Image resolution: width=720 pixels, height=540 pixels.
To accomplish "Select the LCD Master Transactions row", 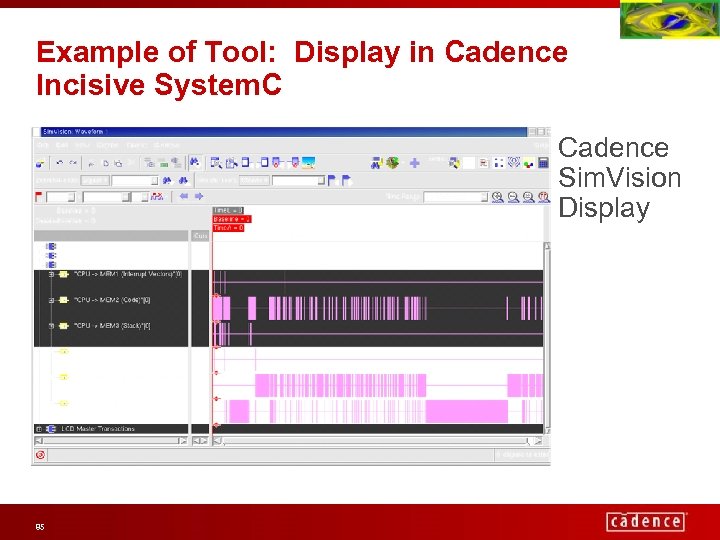I will [111, 429].
